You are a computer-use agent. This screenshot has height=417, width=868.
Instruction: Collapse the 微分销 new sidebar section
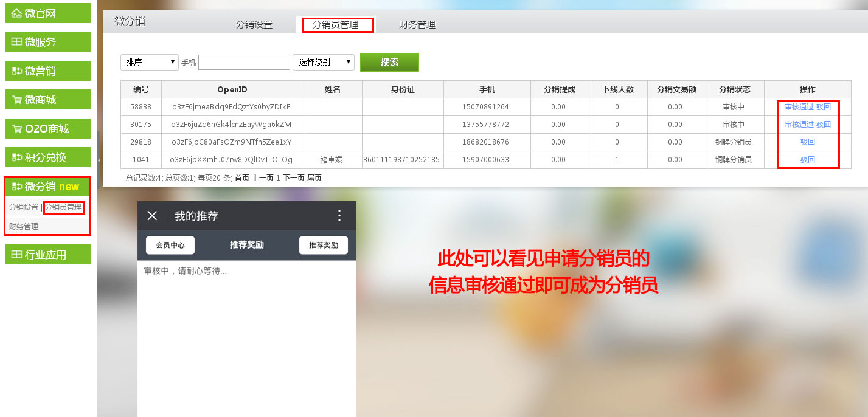[x=47, y=187]
